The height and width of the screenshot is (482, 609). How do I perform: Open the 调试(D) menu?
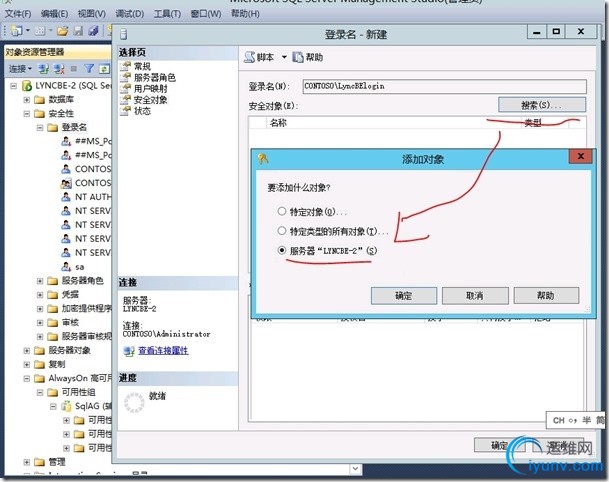pyautogui.click(x=130, y=14)
